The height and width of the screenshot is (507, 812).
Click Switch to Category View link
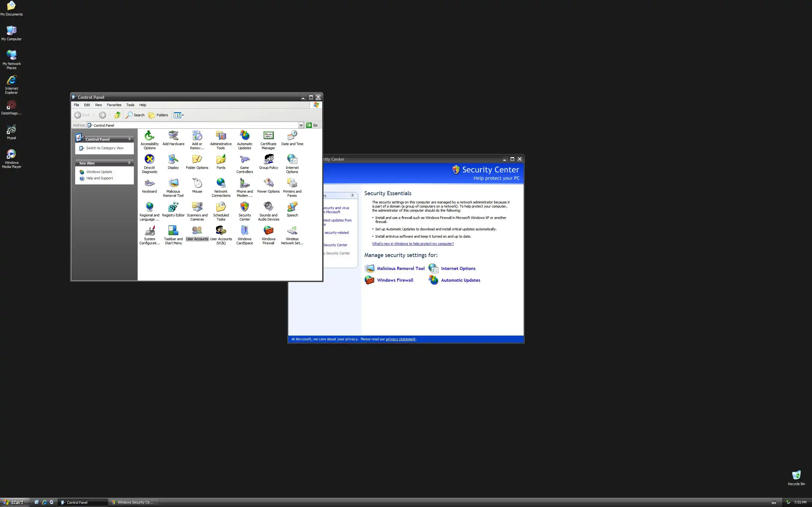105,148
